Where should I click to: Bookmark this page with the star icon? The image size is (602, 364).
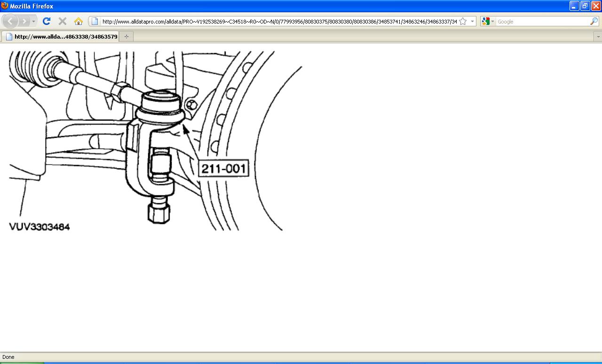pos(463,21)
